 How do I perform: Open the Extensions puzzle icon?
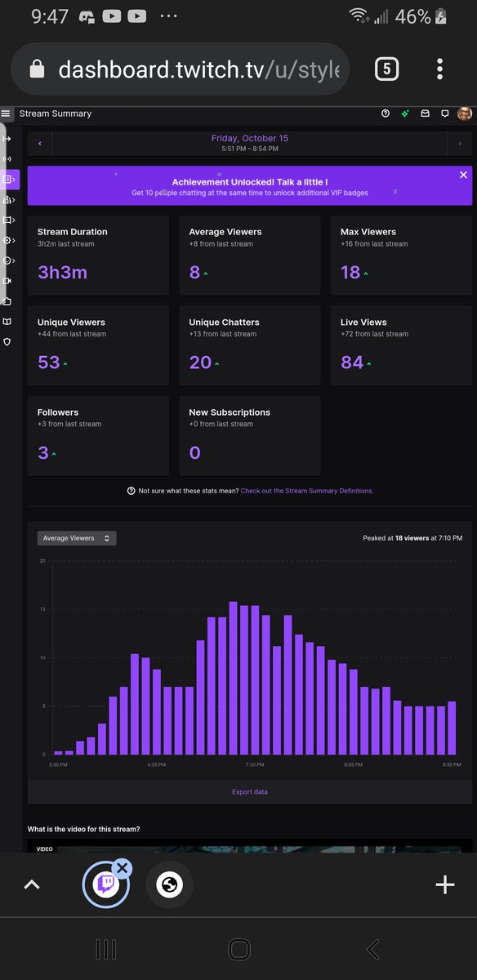click(x=7, y=301)
